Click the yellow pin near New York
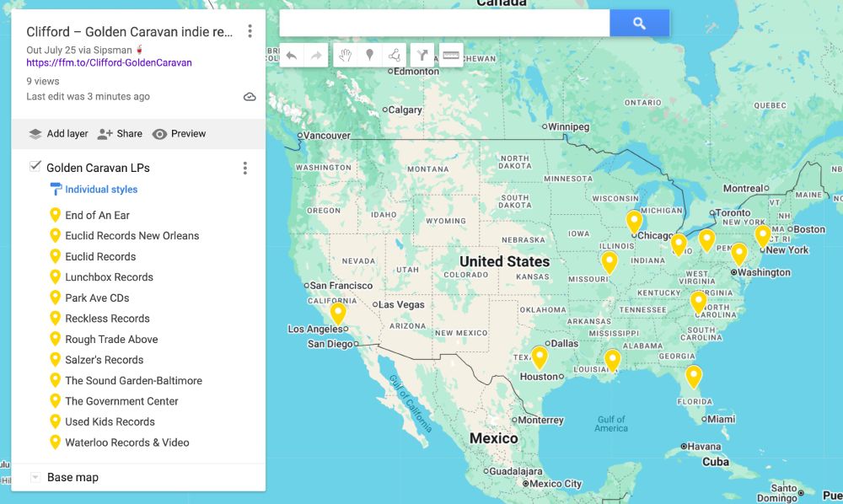Viewport: 843px width, 504px height. tap(762, 237)
